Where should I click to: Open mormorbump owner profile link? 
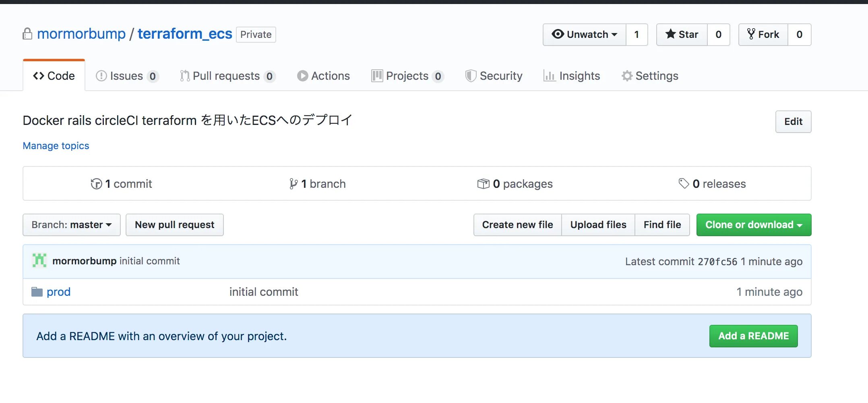coord(81,34)
